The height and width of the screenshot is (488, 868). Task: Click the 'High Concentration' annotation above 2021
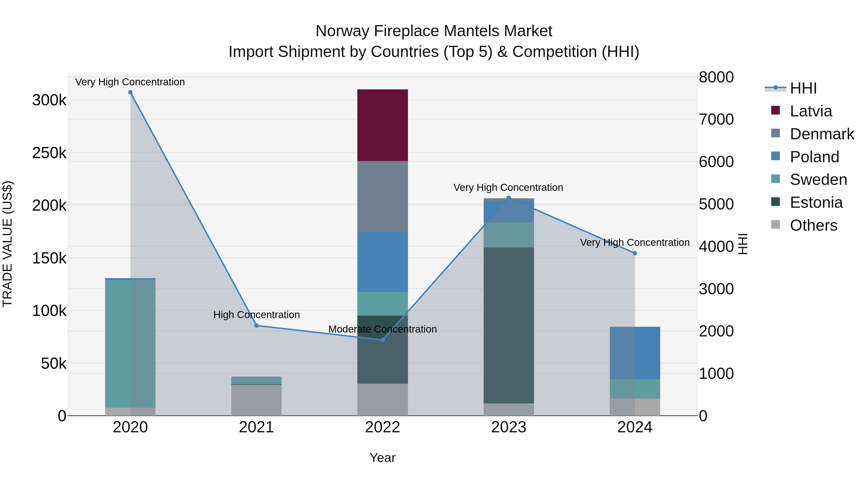coord(257,314)
